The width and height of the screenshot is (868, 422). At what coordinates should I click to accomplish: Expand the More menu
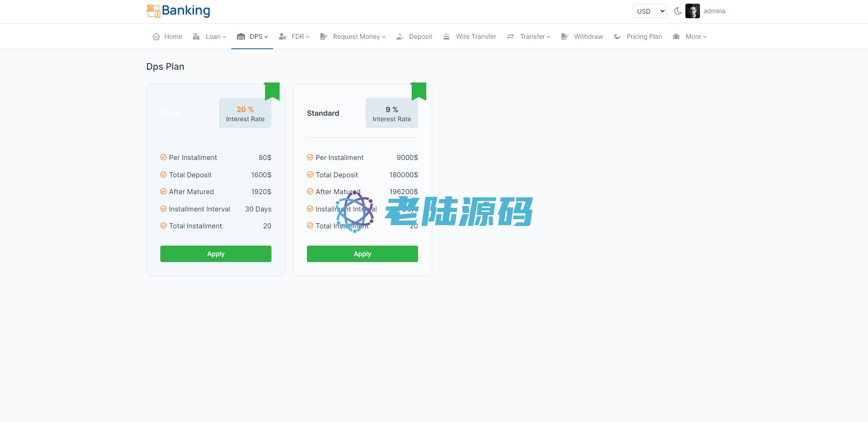tap(695, 36)
